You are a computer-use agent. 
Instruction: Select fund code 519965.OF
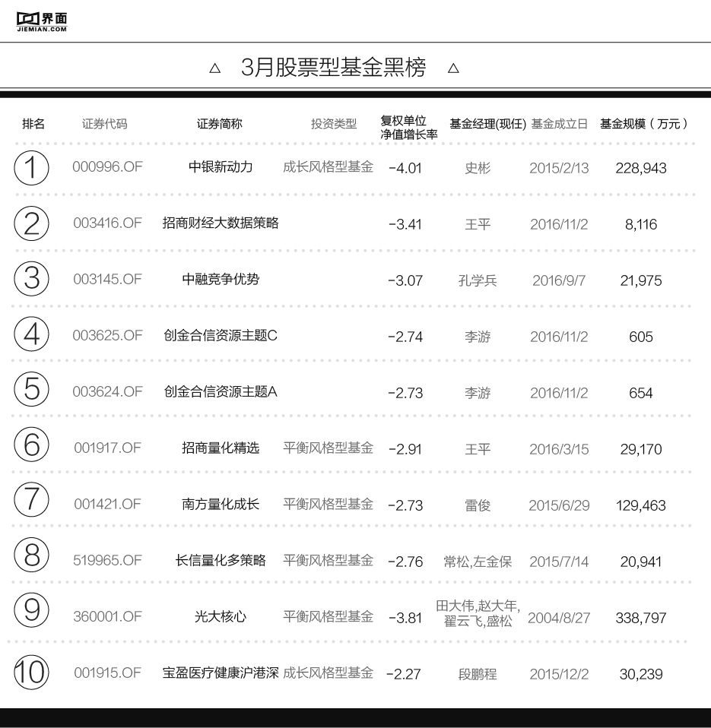107,560
